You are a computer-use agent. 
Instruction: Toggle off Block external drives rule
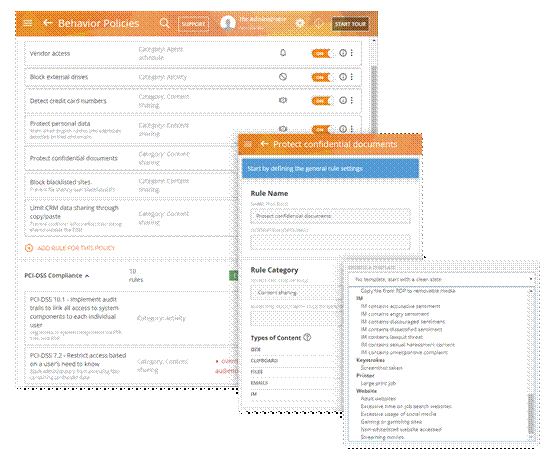323,77
